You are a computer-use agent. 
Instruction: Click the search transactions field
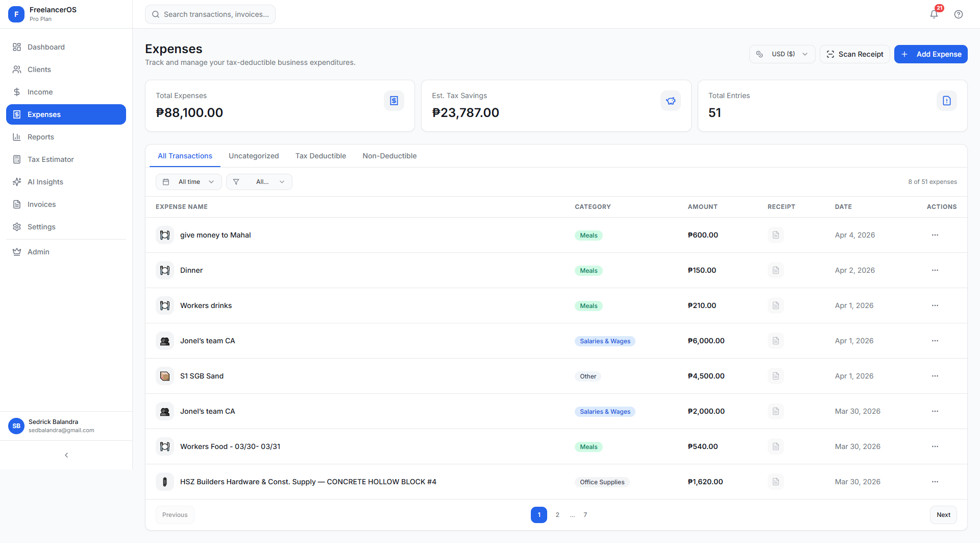point(210,14)
